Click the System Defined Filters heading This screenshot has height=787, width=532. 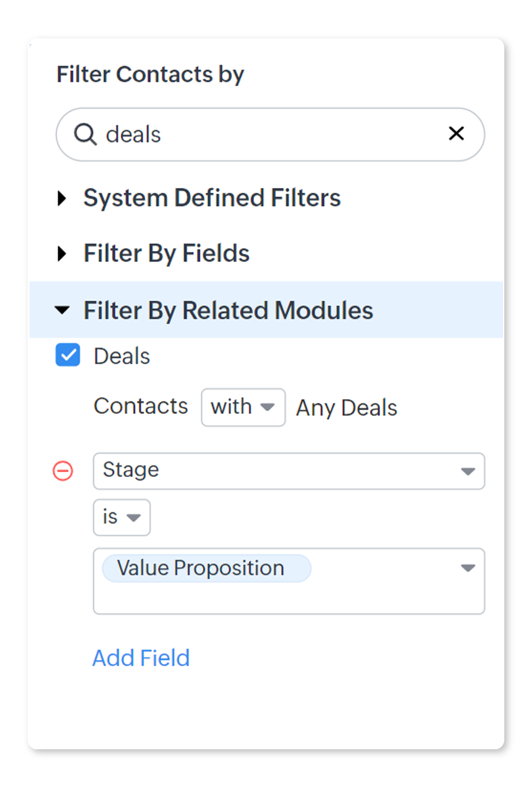coord(212,198)
